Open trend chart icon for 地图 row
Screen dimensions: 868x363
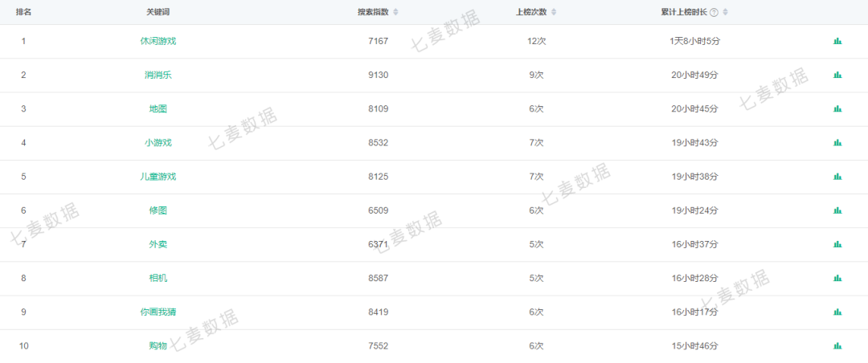click(837, 108)
